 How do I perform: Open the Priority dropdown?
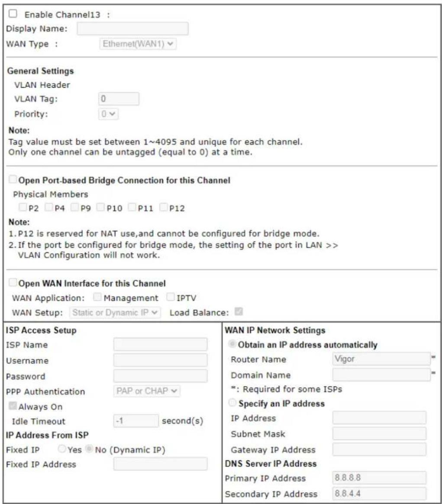click(108, 114)
